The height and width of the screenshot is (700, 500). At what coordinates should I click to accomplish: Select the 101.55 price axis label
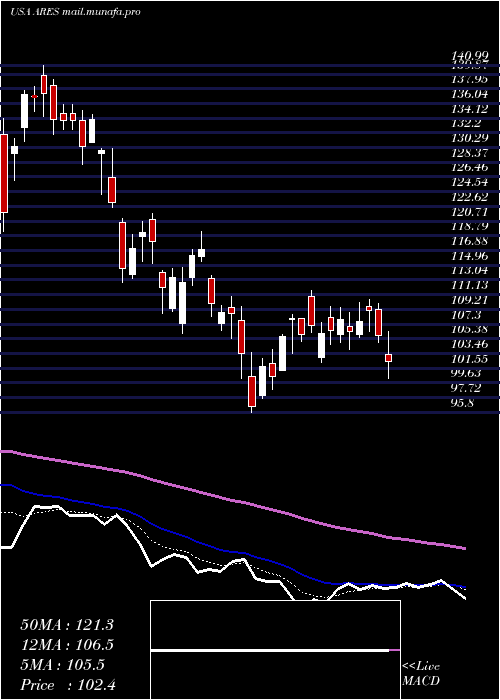470,359
